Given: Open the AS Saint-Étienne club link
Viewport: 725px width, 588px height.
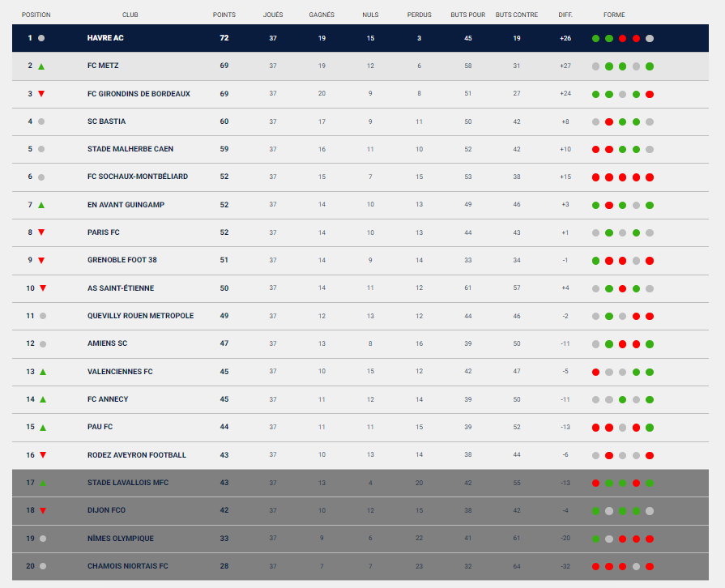Looking at the screenshot, I should pyautogui.click(x=121, y=288).
